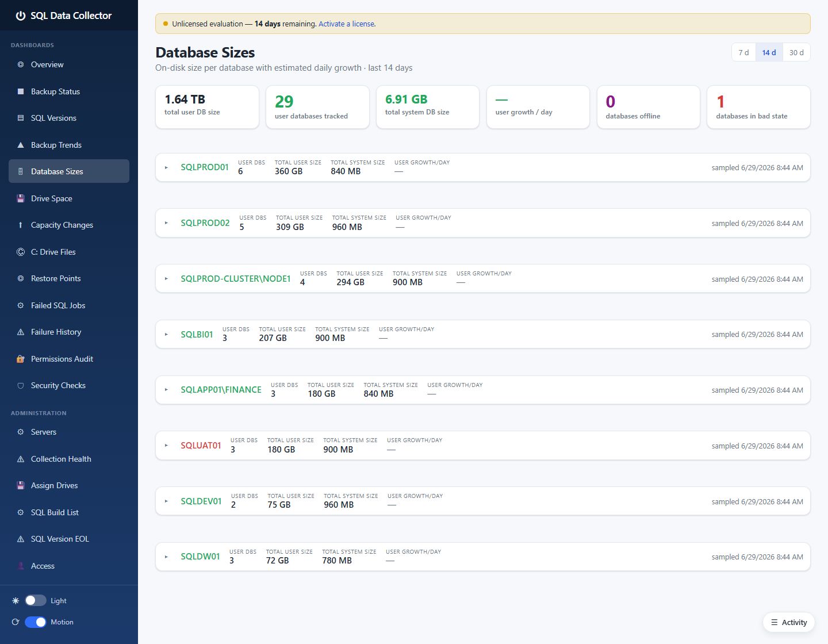Screen dimensions: 828x644
Task: Open the Servers administration page
Action: click(x=69, y=432)
